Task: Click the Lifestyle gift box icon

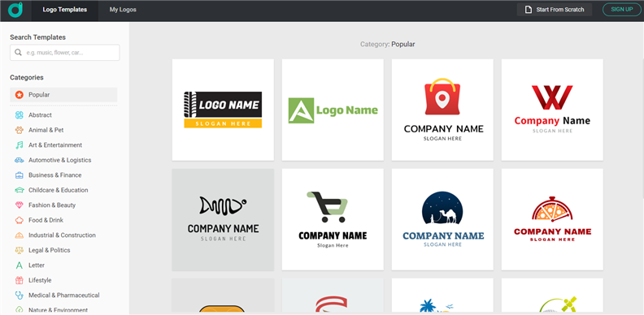Action: [x=20, y=281]
